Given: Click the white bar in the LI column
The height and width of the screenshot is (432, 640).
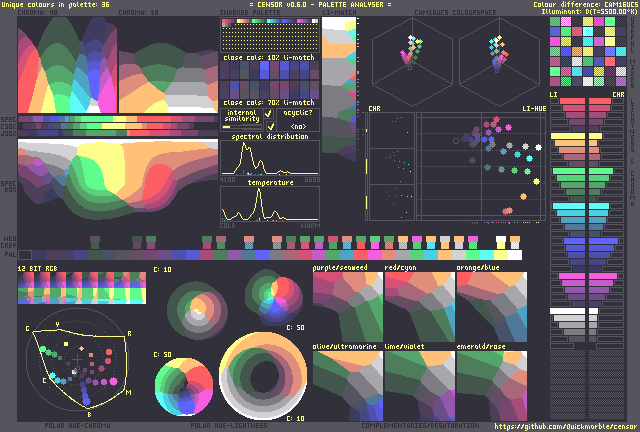Looking at the screenshot, I should [568, 311].
